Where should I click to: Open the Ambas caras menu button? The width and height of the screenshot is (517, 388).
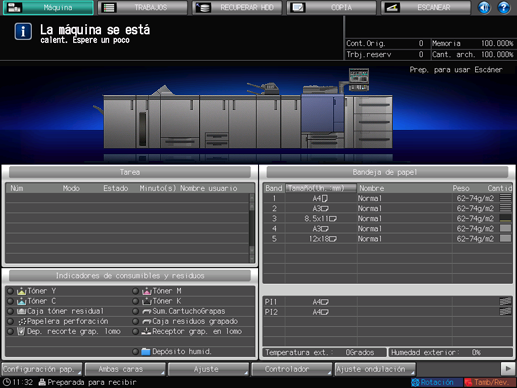pos(125,369)
